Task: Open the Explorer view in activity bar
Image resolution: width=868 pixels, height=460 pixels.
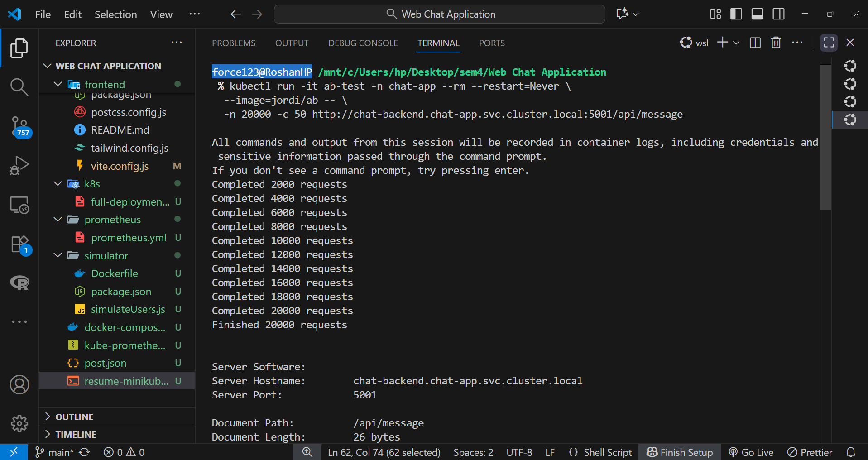Action: [x=19, y=48]
